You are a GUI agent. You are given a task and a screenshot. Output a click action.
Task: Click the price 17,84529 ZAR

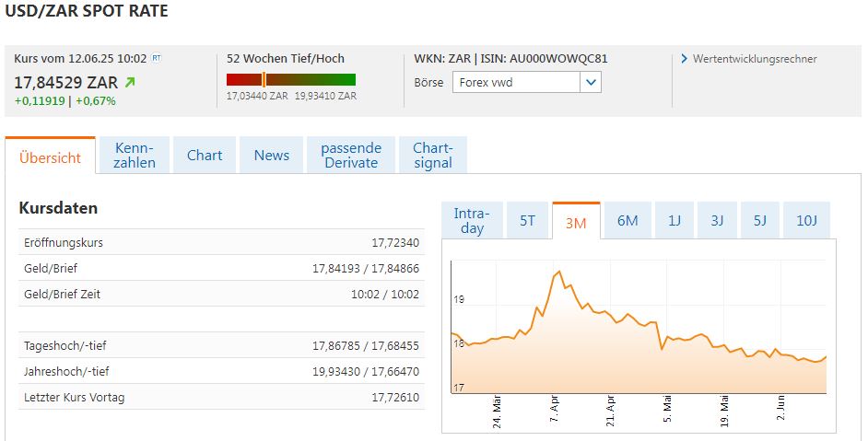[x=65, y=83]
